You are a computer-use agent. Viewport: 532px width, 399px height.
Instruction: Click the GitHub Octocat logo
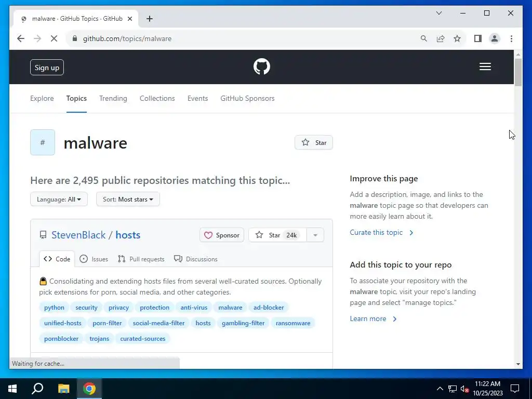click(x=262, y=66)
